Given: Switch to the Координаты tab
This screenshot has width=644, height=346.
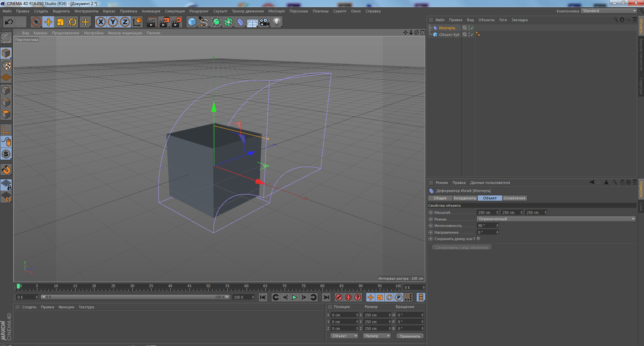Looking at the screenshot, I should 465,198.
